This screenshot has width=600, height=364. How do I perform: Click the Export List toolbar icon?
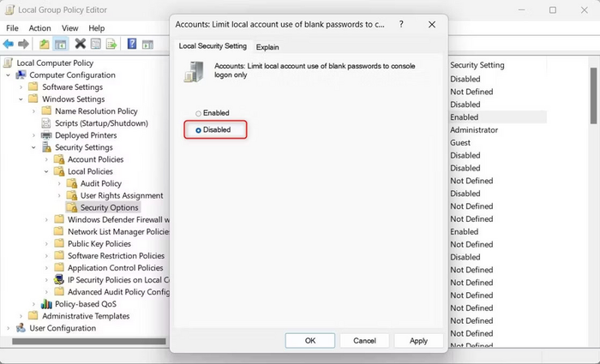111,44
